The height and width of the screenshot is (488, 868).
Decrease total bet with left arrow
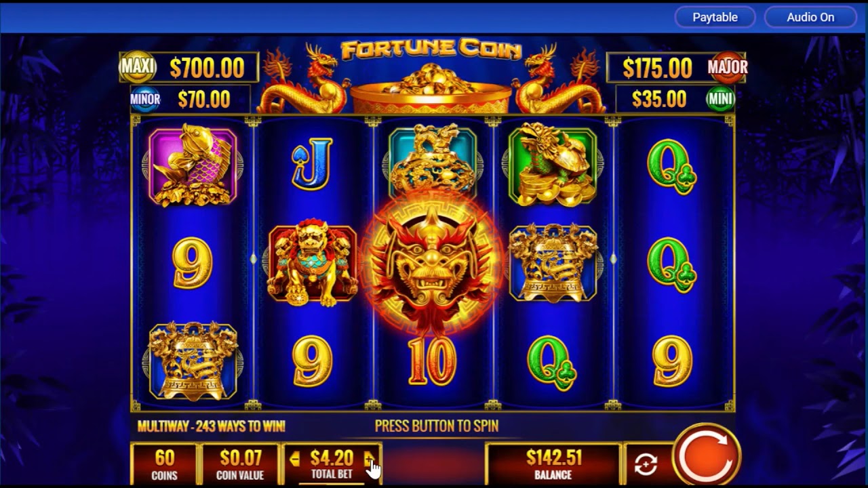point(294,459)
